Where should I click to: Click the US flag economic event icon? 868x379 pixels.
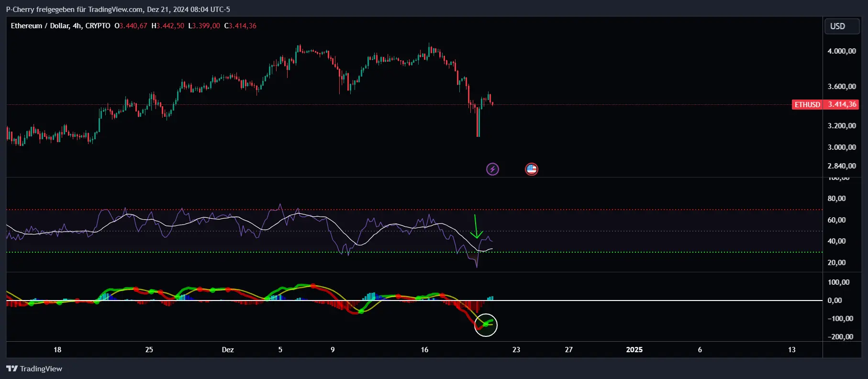pos(532,169)
